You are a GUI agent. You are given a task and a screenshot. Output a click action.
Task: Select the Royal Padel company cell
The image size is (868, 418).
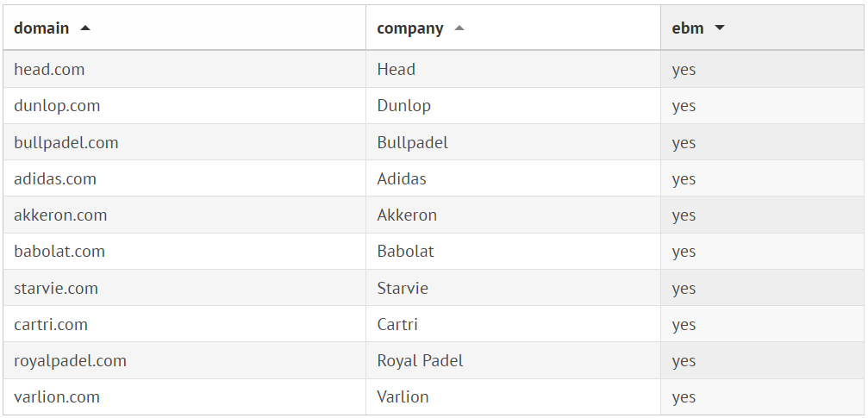pos(420,361)
